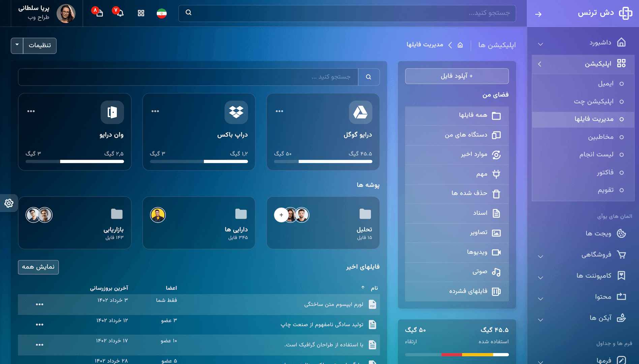Open the تنظیمات dropdown arrow

coord(17,45)
